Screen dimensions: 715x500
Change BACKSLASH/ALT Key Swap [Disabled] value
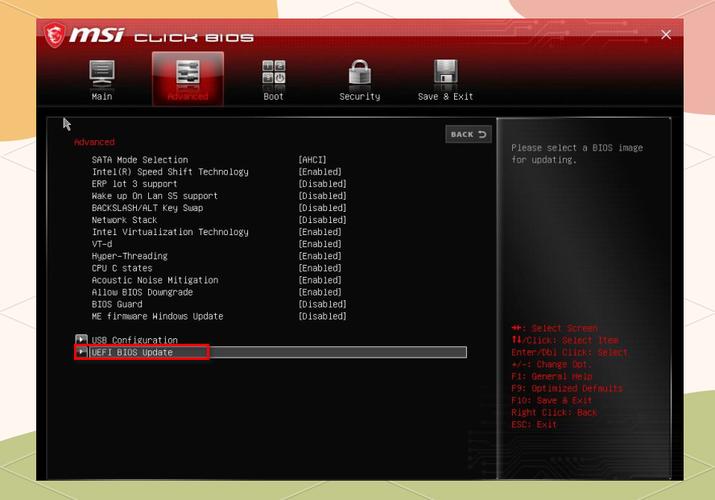322,208
